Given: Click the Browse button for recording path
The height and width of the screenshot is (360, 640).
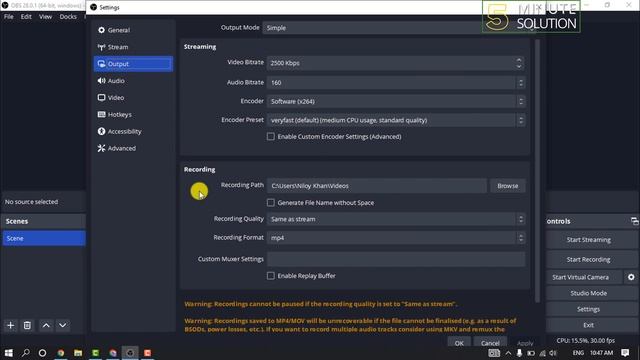Looking at the screenshot, I should point(507,186).
